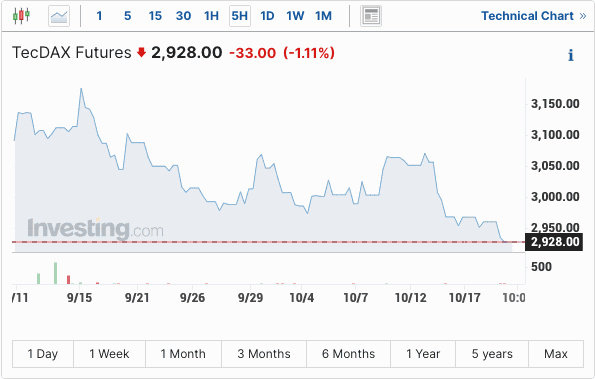Open the chart info icon
The image size is (595, 379).
(571, 55)
